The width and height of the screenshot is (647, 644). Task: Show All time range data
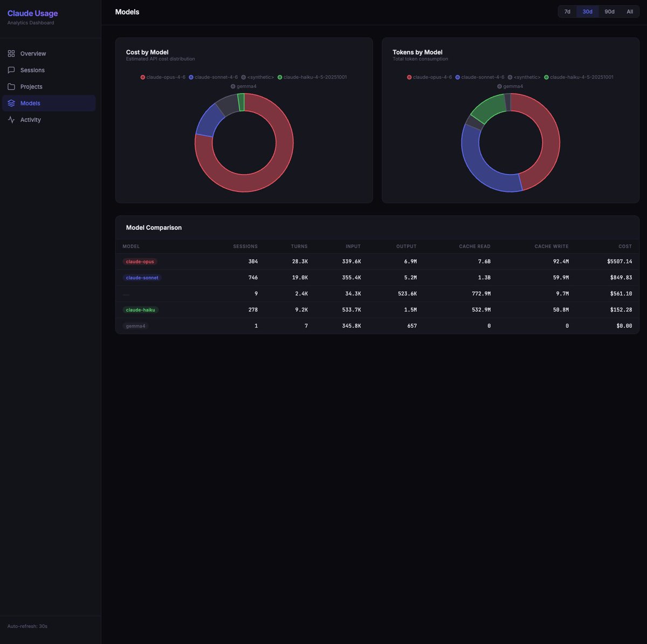[x=630, y=11]
